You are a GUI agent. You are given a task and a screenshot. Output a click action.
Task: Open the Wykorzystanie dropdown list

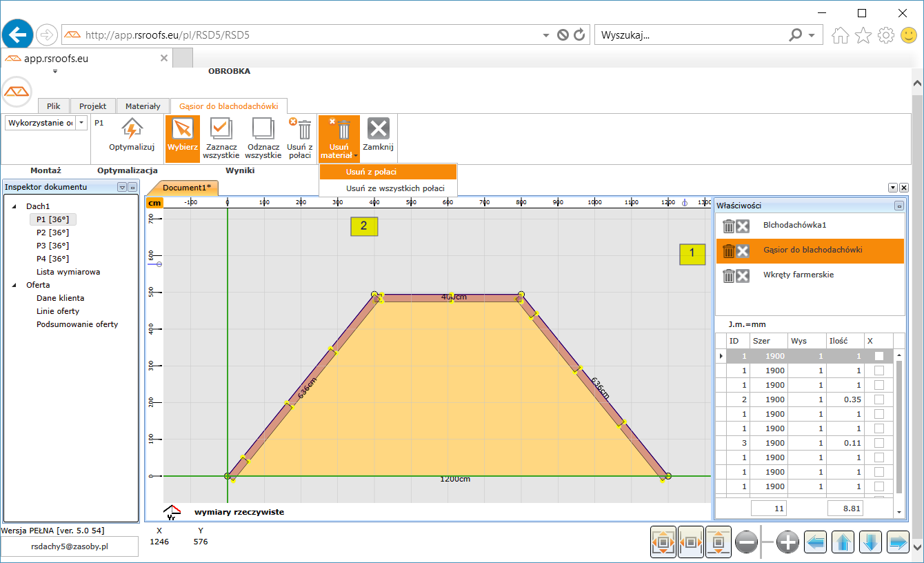(x=81, y=123)
